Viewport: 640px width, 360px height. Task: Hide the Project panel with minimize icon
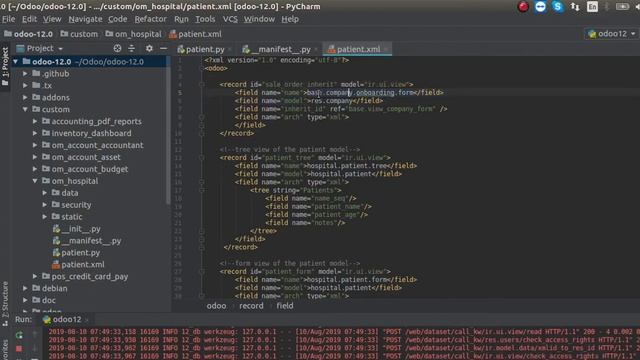coord(163,49)
